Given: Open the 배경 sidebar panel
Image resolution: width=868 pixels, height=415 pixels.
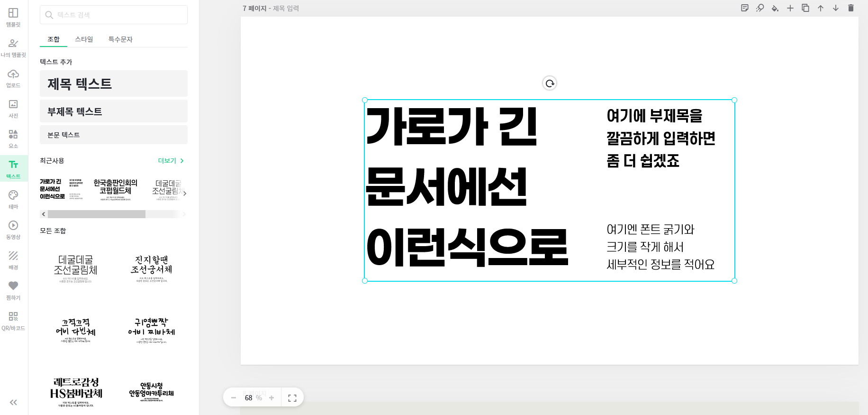Looking at the screenshot, I should point(13,260).
